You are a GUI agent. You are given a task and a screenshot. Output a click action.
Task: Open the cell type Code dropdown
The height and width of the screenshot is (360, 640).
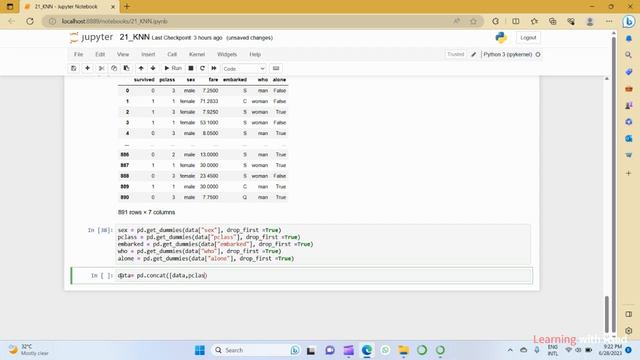click(x=244, y=69)
